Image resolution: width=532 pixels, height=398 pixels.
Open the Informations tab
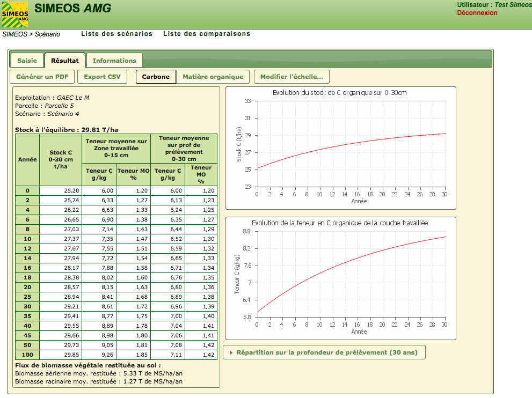point(114,61)
